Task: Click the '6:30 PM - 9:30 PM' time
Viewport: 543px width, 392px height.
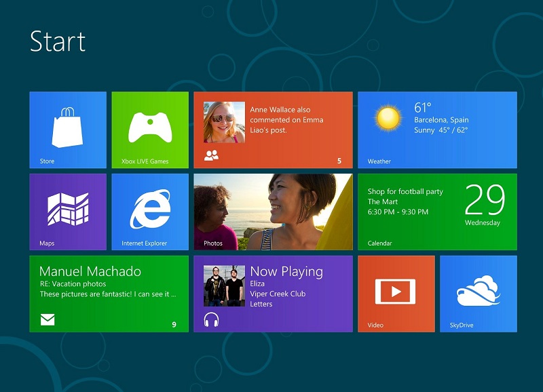Action: 398,212
